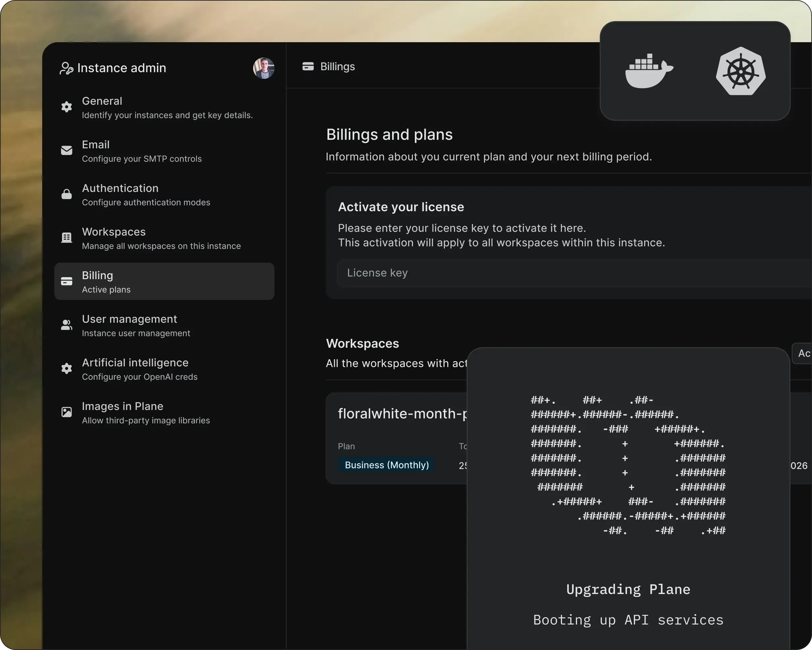Click the Billings and plans heading
This screenshot has height=650, width=812.
390,134
